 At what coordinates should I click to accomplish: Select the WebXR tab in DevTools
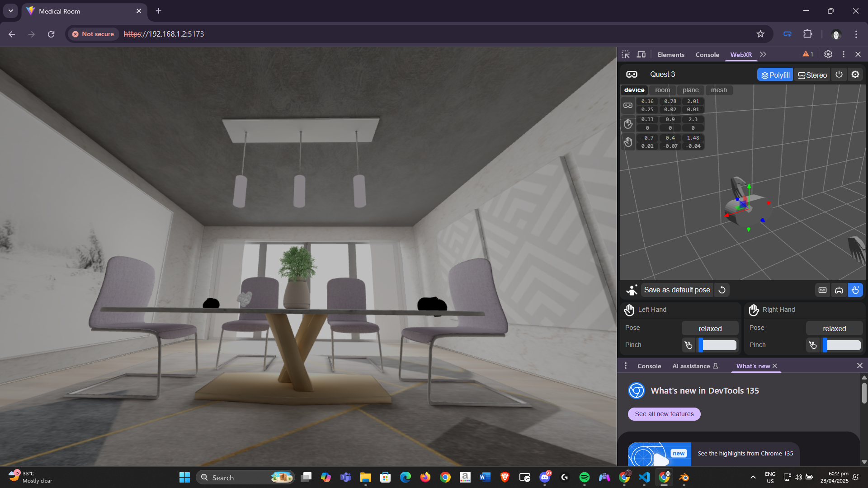point(741,55)
